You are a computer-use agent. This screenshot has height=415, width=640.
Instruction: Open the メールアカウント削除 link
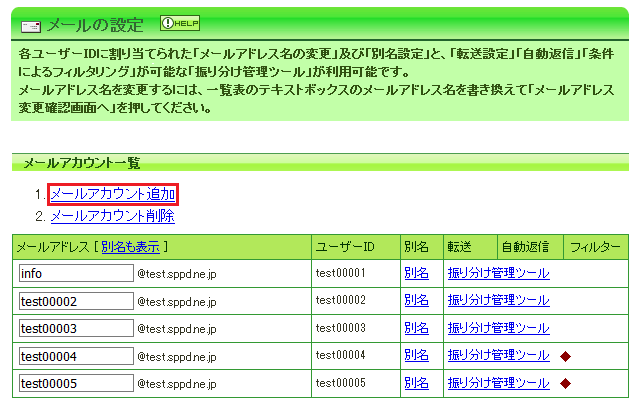pyautogui.click(x=112, y=216)
